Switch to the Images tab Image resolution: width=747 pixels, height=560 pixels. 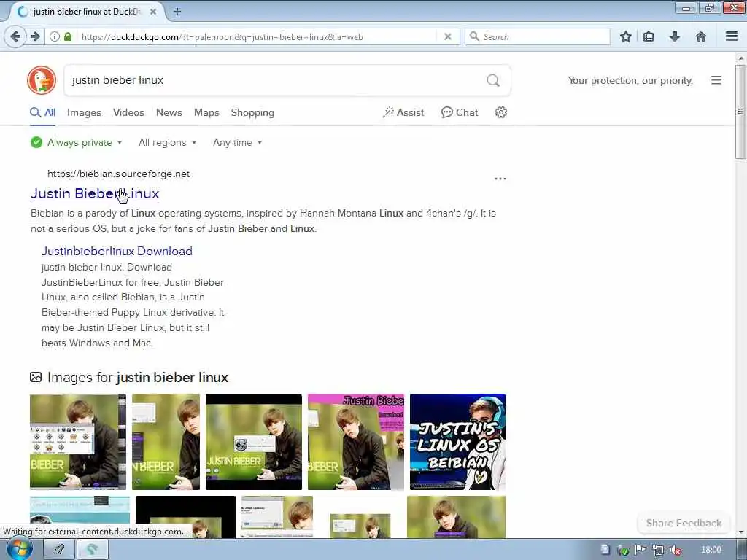point(84,112)
